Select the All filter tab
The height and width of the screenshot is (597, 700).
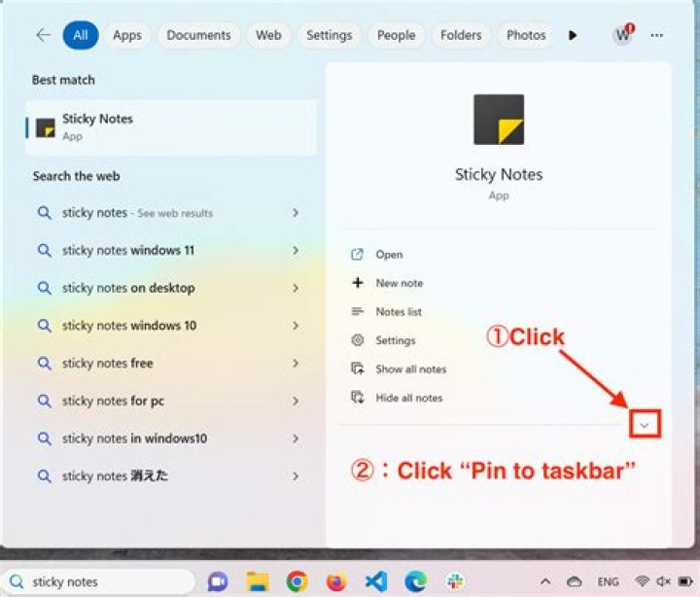81,35
